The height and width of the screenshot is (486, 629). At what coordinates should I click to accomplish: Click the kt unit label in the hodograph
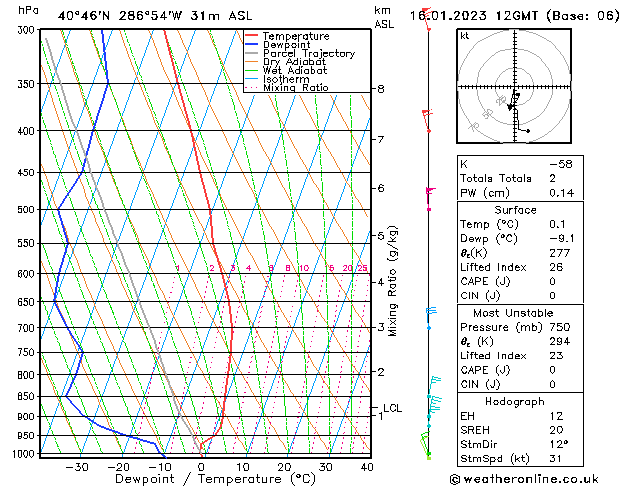(x=465, y=36)
